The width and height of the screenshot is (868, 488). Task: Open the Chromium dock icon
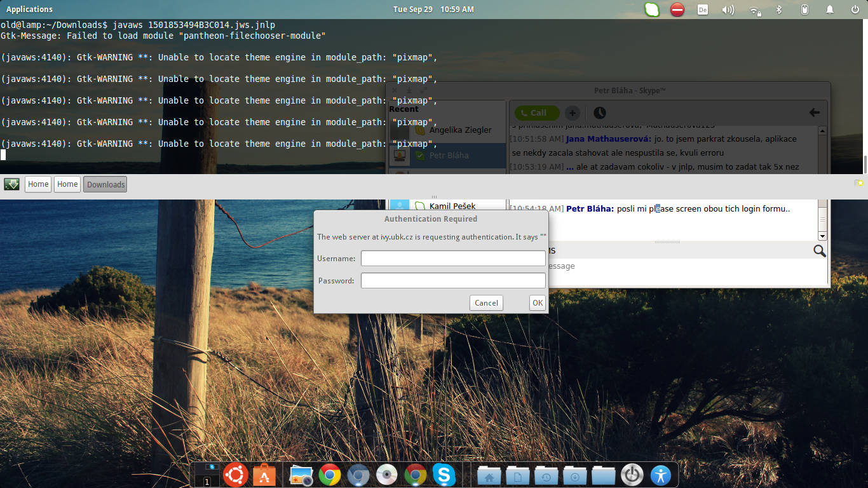358,475
